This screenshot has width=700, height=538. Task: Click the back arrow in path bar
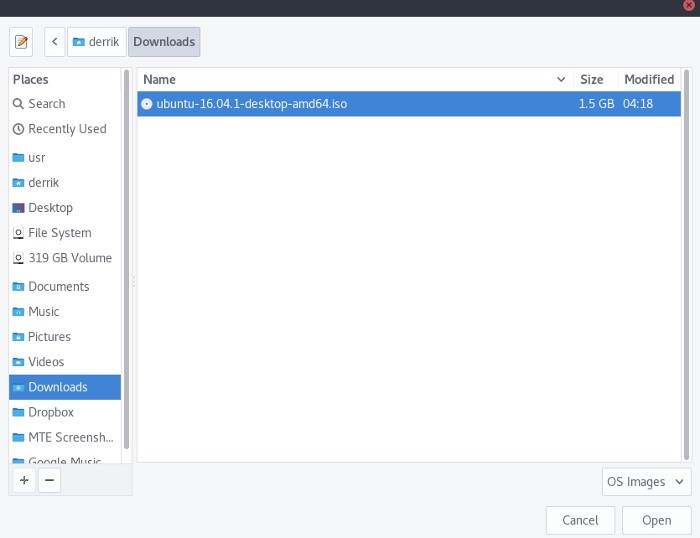(x=54, y=42)
